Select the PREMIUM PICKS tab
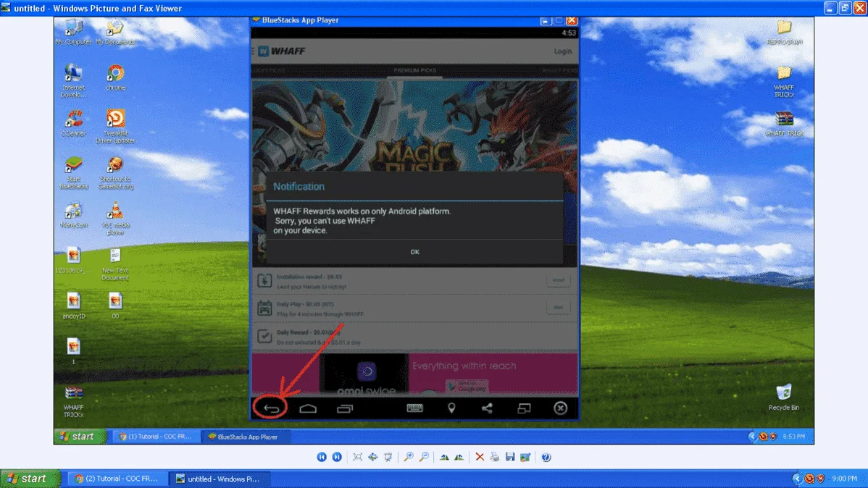This screenshot has width=868, height=488. pos(414,71)
